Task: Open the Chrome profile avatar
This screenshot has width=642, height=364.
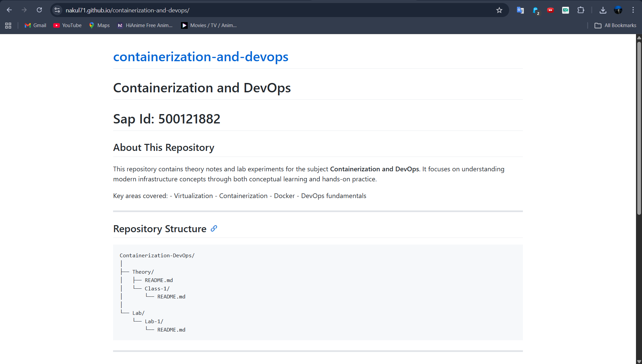Action: click(618, 10)
